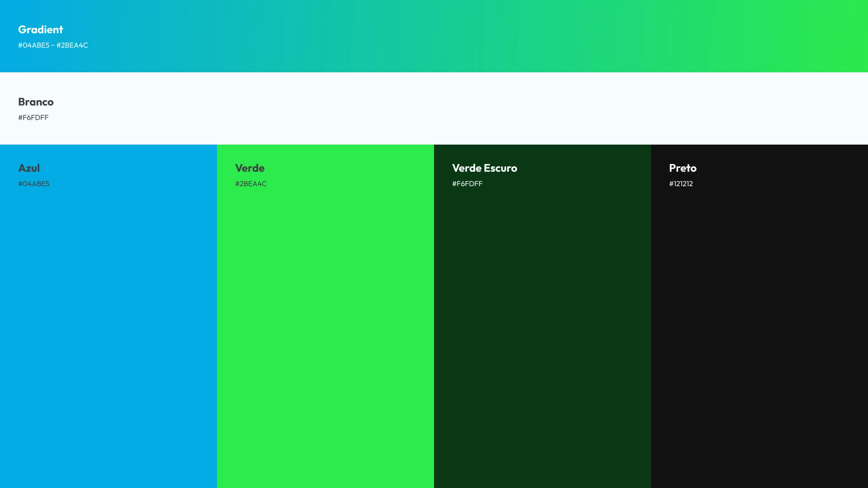
Task: Click the Azul heading text
Action: [x=29, y=168]
